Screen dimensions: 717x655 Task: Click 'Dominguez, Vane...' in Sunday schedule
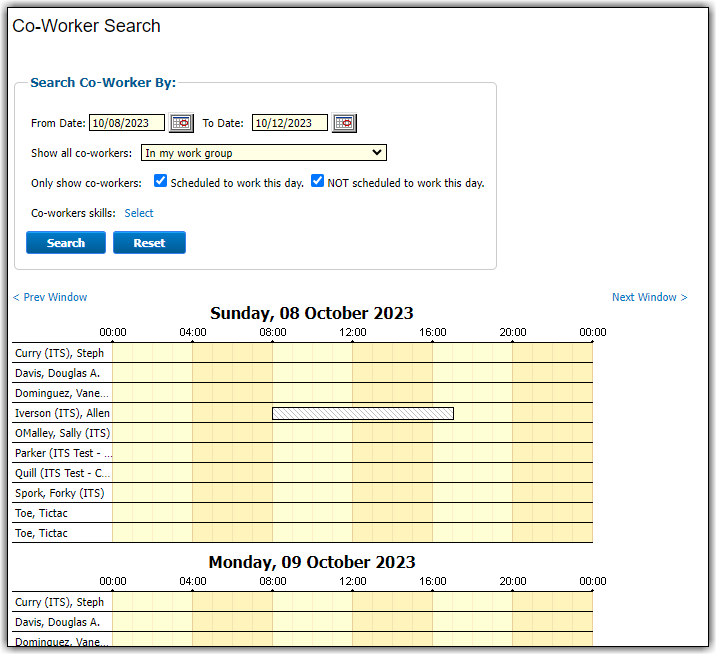(62, 393)
